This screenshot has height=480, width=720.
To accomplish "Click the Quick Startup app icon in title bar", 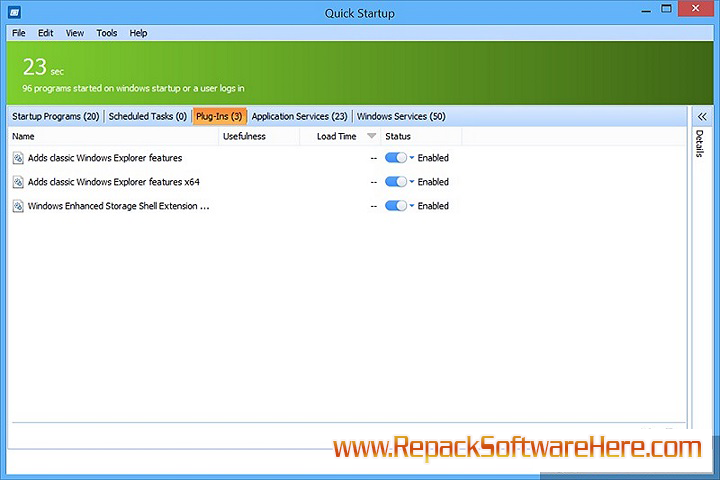I will (15, 12).
